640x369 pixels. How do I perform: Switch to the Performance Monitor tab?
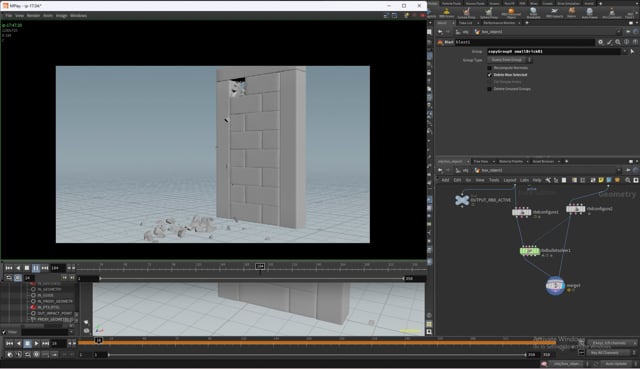(499, 23)
